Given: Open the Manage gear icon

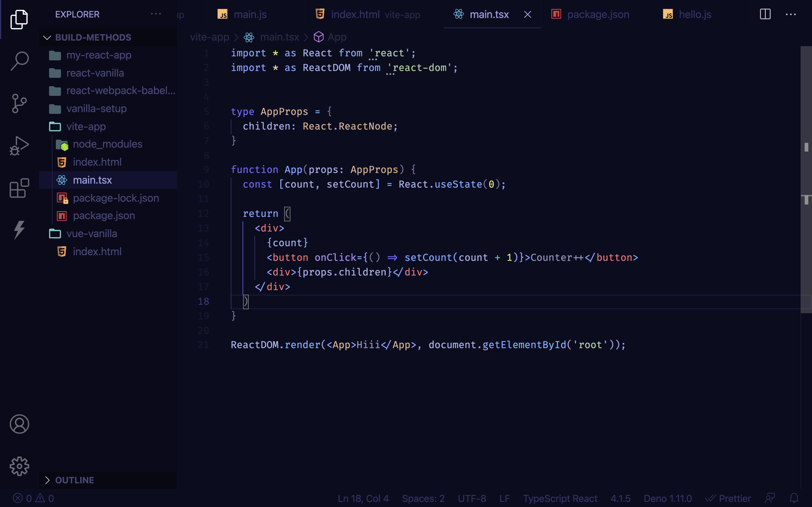Looking at the screenshot, I should click(19, 466).
